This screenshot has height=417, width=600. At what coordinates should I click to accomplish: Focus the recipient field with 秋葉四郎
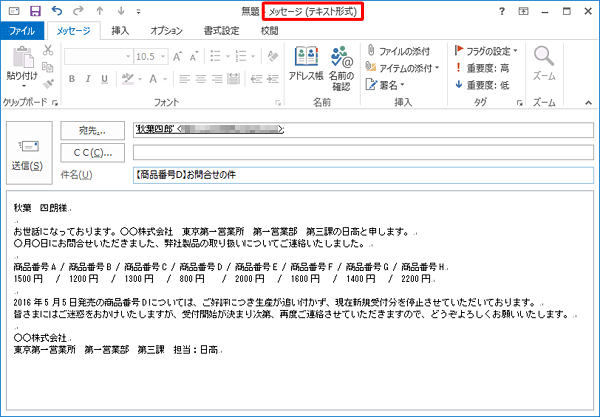363,130
